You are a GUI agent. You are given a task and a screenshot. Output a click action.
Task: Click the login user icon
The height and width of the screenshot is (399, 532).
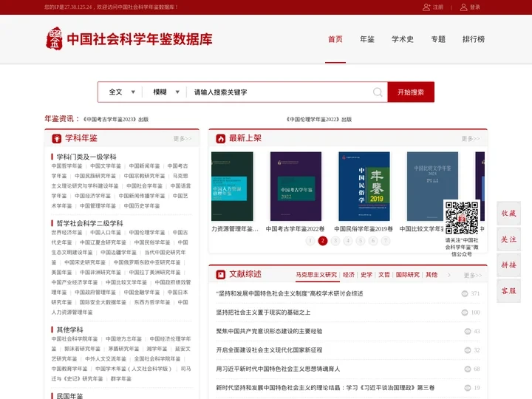point(463,7)
